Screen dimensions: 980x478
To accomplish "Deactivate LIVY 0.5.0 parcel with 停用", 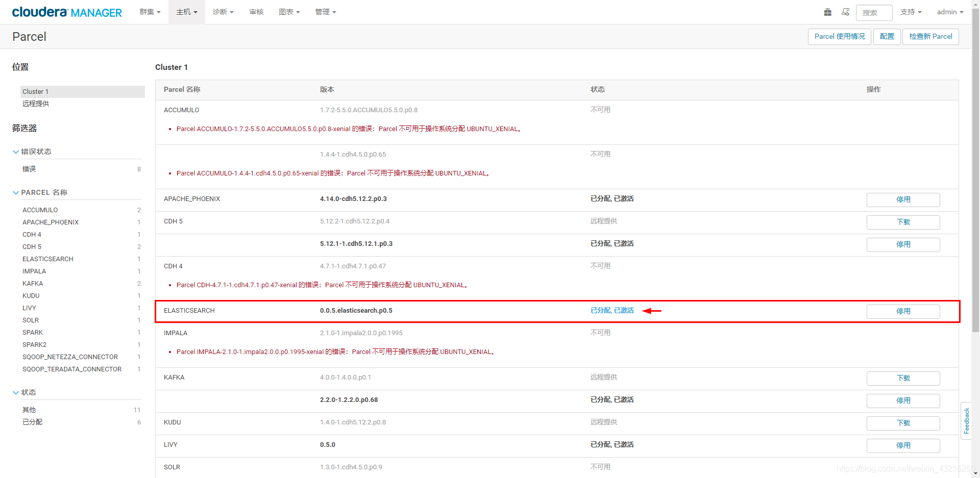I will click(903, 446).
